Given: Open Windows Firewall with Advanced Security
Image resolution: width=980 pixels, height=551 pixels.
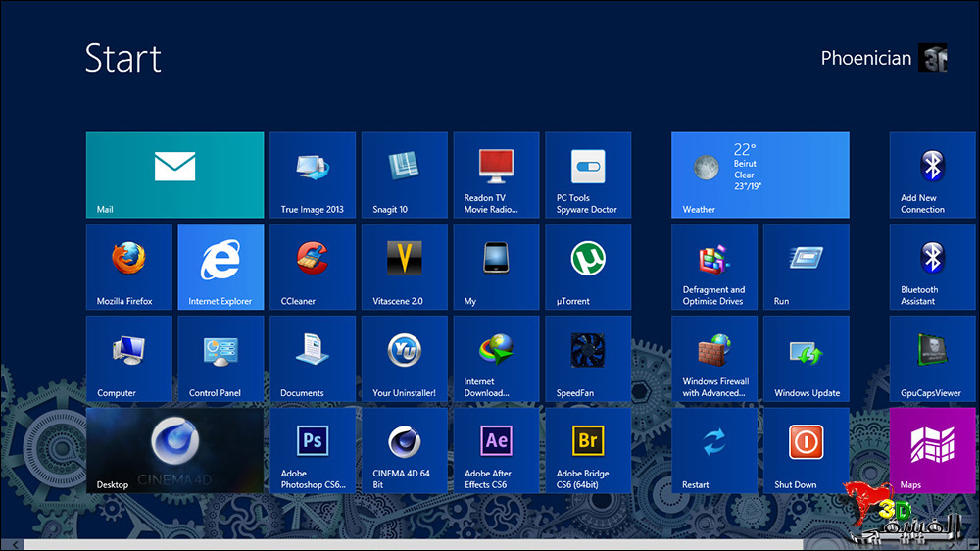Looking at the screenshot, I should coord(714,359).
